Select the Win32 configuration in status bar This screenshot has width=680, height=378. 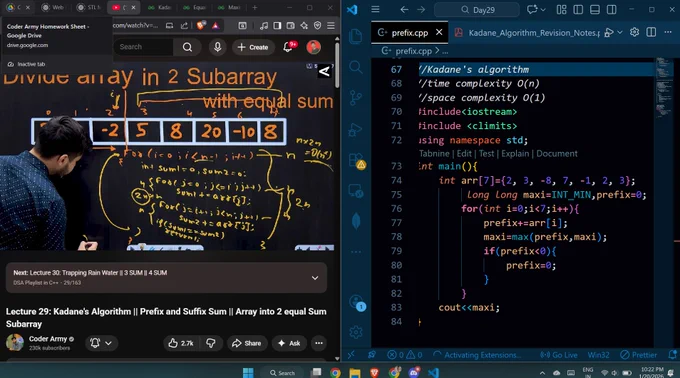pyautogui.click(x=598, y=355)
